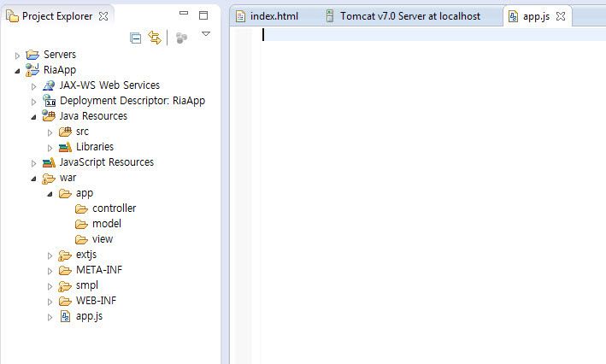
Task: Select the controller folder label
Action: click(114, 208)
